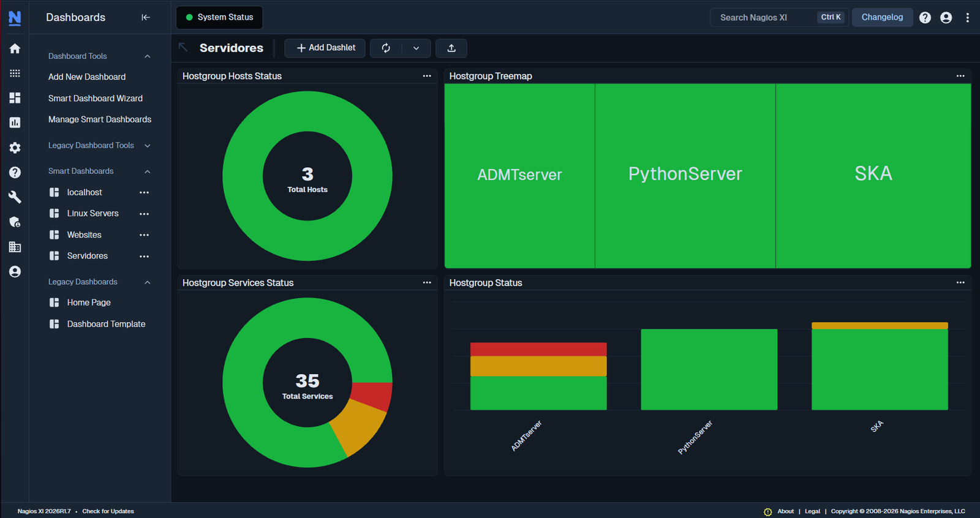Open Smart Dashboard Wizard
Screen dimensions: 980x518
pos(96,99)
